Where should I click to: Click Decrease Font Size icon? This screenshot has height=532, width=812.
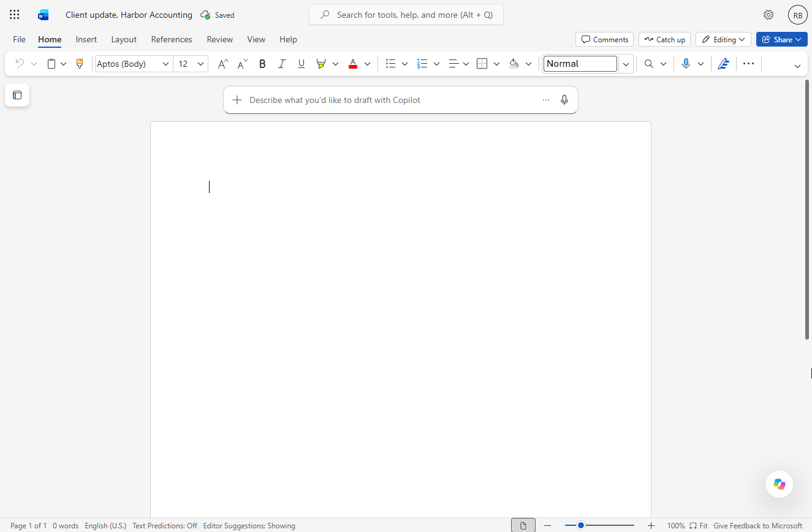click(243, 64)
